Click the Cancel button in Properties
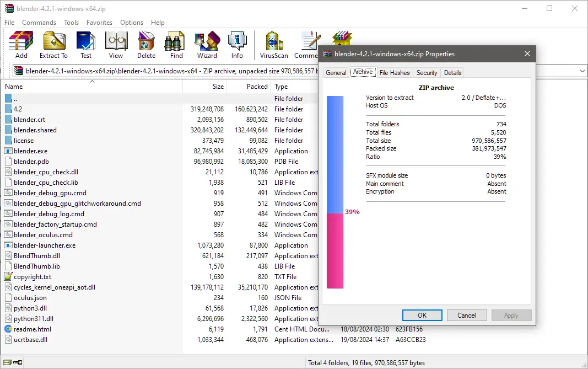588x369 pixels. point(467,315)
